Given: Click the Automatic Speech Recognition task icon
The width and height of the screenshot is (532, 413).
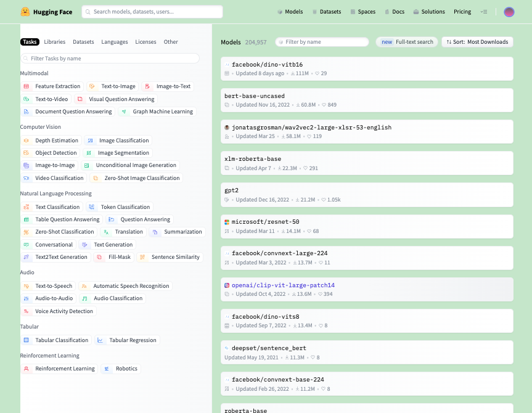Looking at the screenshot, I should point(84,286).
